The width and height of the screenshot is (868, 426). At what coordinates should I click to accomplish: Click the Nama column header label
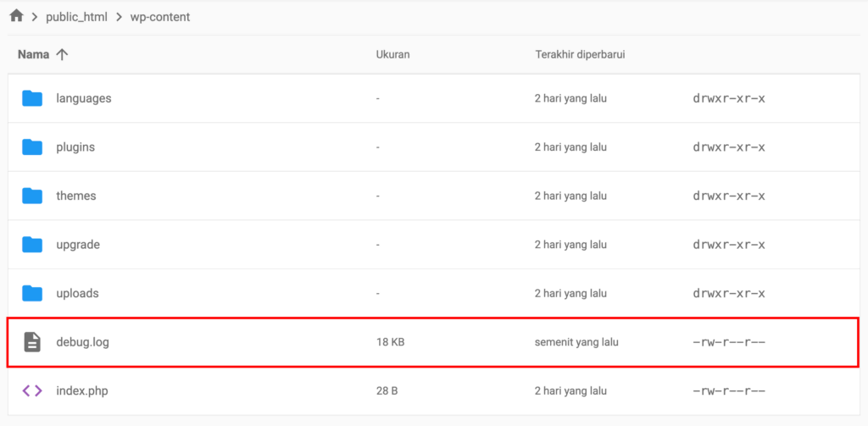tap(33, 54)
